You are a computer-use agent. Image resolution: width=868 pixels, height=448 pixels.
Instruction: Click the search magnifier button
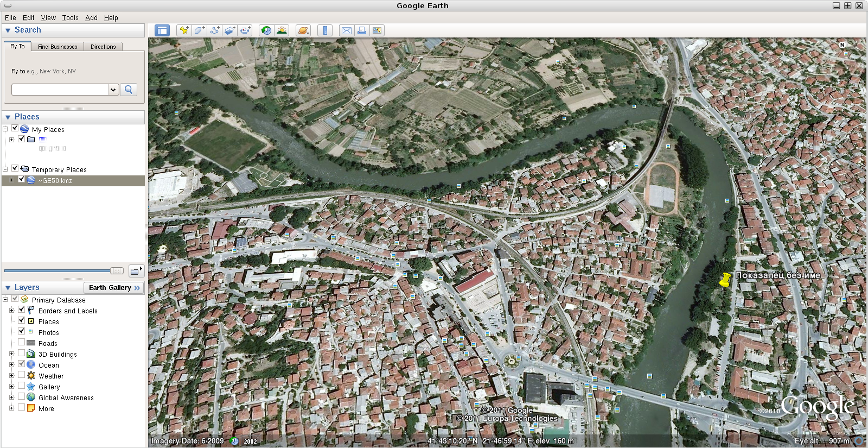(x=129, y=90)
